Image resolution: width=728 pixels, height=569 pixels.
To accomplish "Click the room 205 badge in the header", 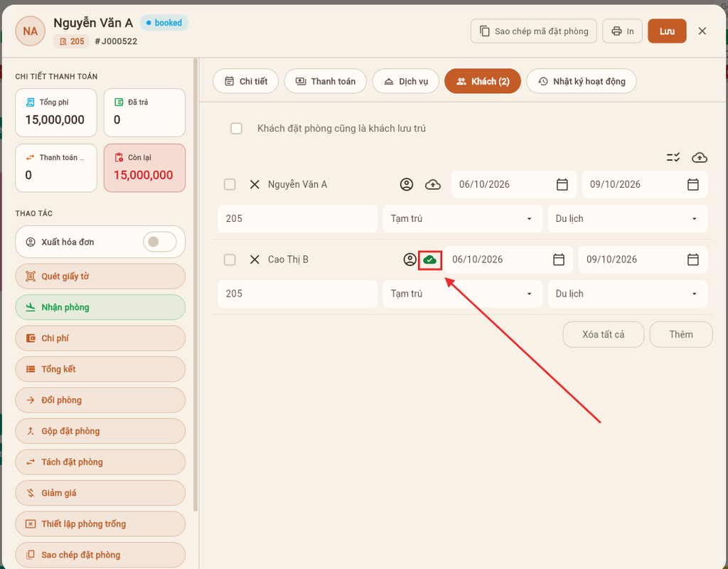I will tap(72, 41).
